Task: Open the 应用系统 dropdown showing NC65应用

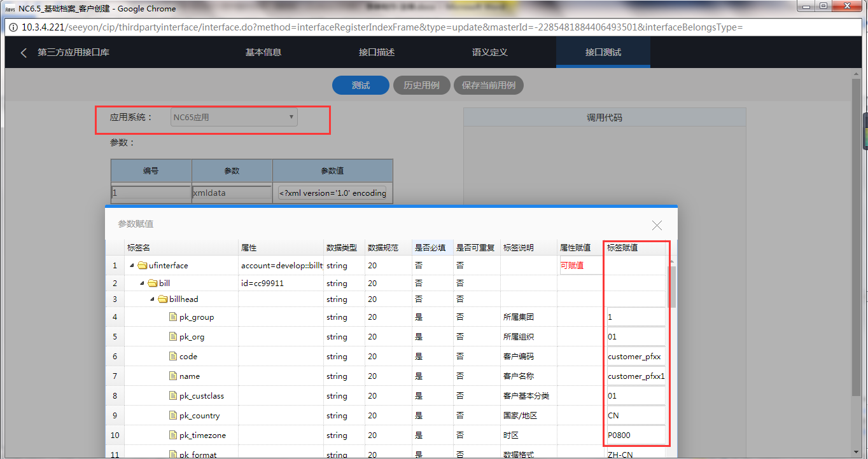Action: click(x=234, y=118)
